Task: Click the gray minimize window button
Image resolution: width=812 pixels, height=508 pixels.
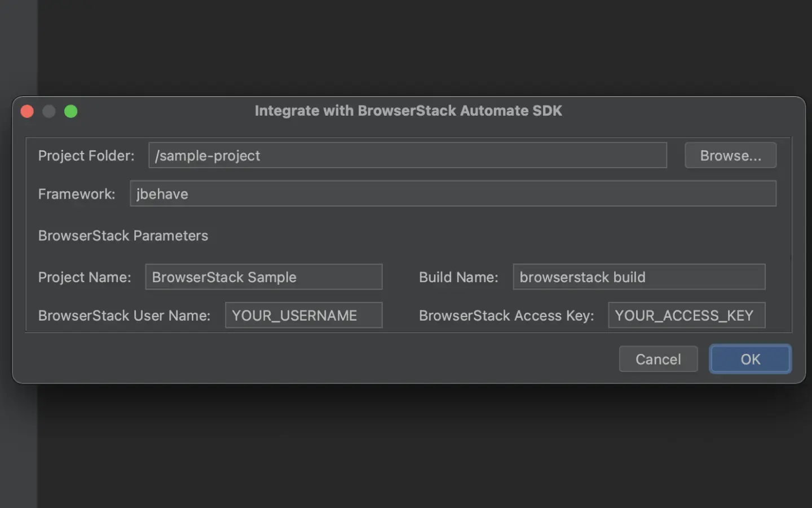Action: pyautogui.click(x=49, y=111)
